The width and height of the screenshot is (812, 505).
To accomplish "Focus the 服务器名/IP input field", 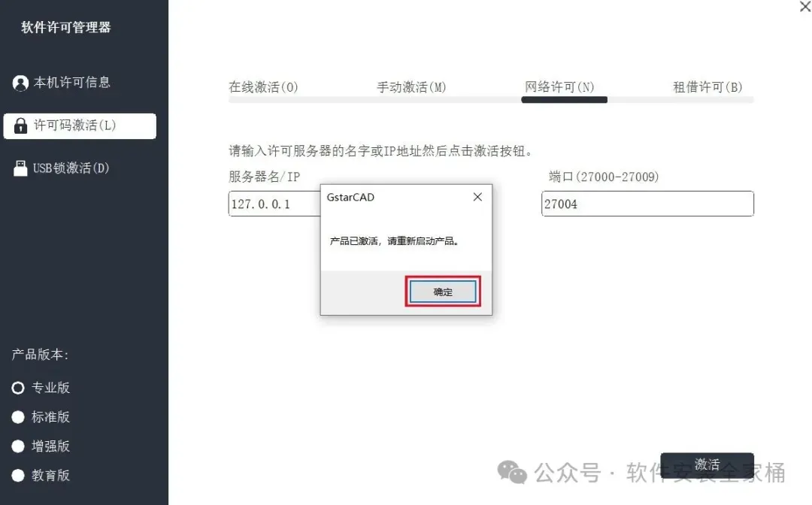I will pos(274,204).
